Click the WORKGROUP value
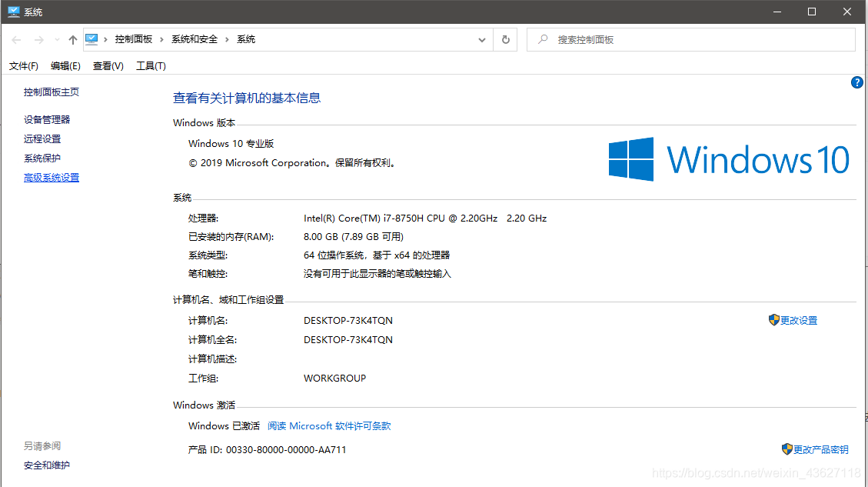 (335, 379)
